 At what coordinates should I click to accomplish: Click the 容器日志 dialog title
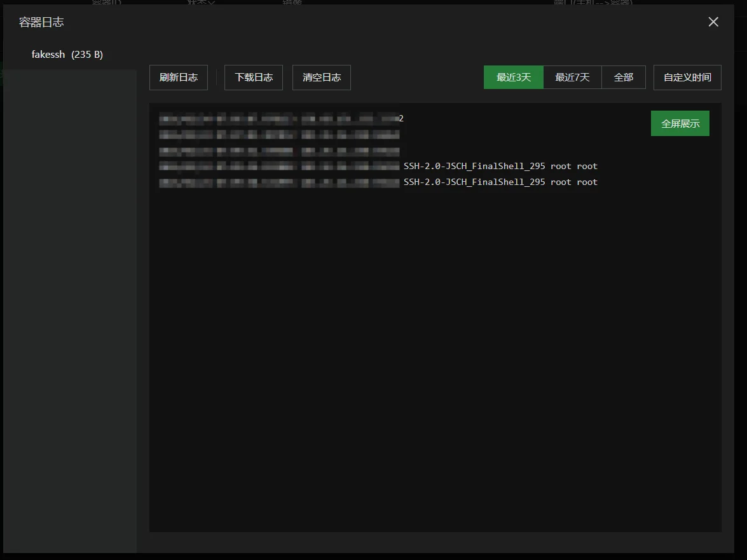41,22
